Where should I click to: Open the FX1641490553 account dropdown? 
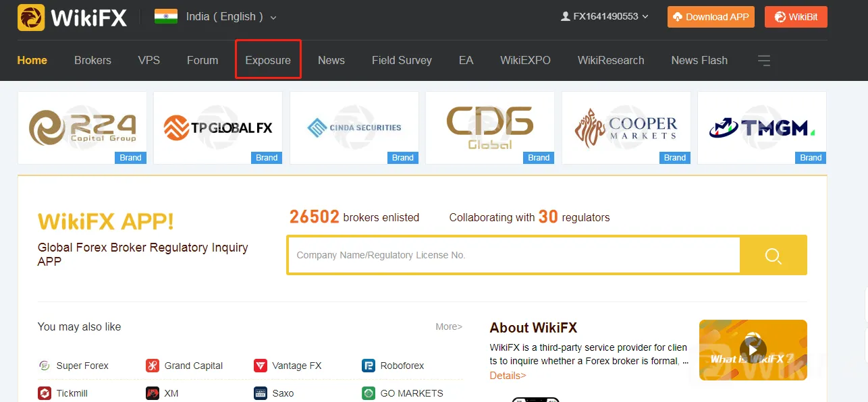click(605, 17)
